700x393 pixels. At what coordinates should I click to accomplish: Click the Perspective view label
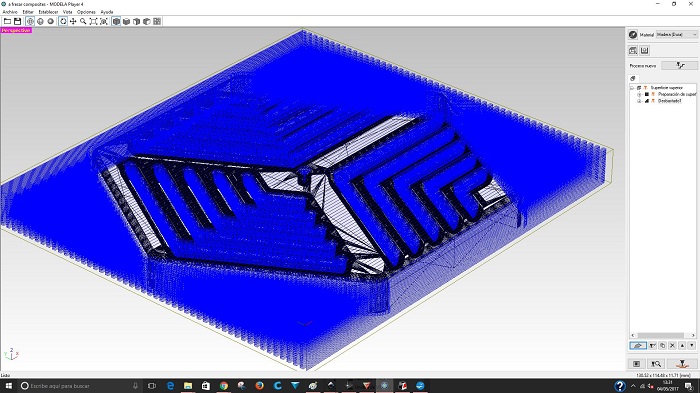16,30
